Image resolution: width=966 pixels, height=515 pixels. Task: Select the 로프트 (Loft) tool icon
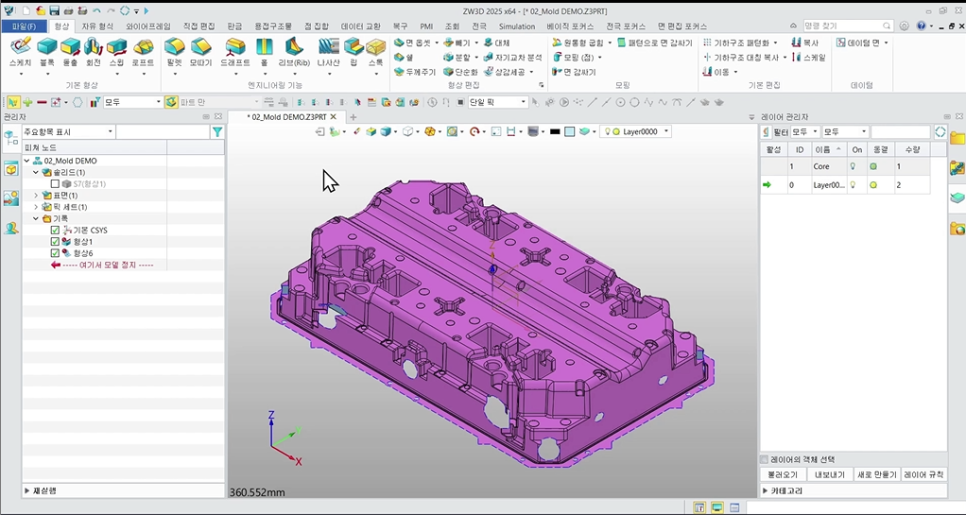coord(143,47)
